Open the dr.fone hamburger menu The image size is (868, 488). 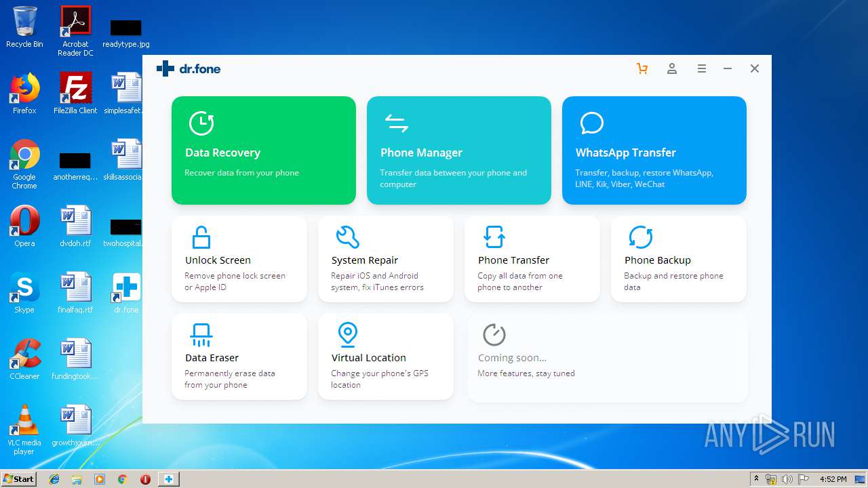coord(702,68)
